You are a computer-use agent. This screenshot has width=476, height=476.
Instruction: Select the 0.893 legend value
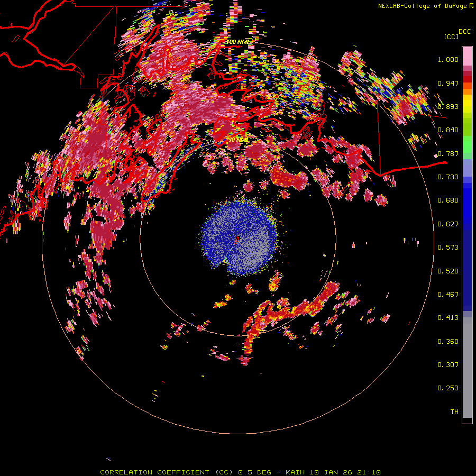coord(448,106)
